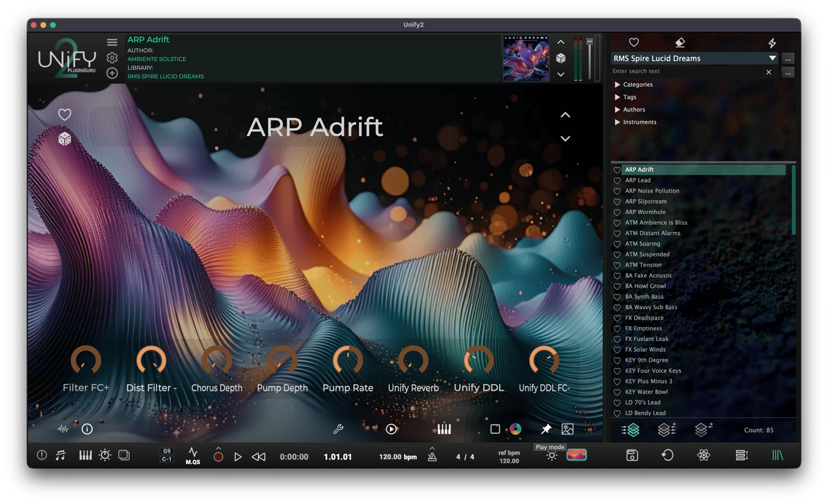This screenshot has height=504, width=828.
Task: Toggle the green library books icon
Action: tap(778, 455)
